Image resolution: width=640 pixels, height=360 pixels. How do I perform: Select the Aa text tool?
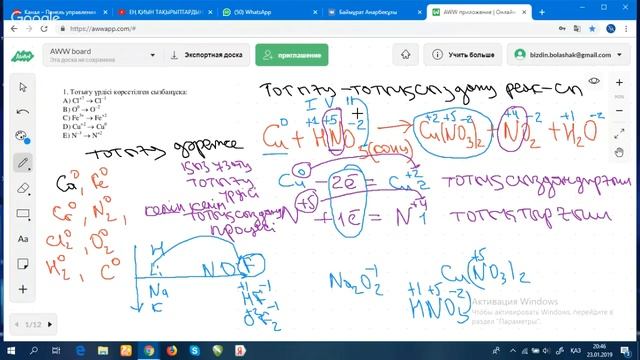point(23,239)
